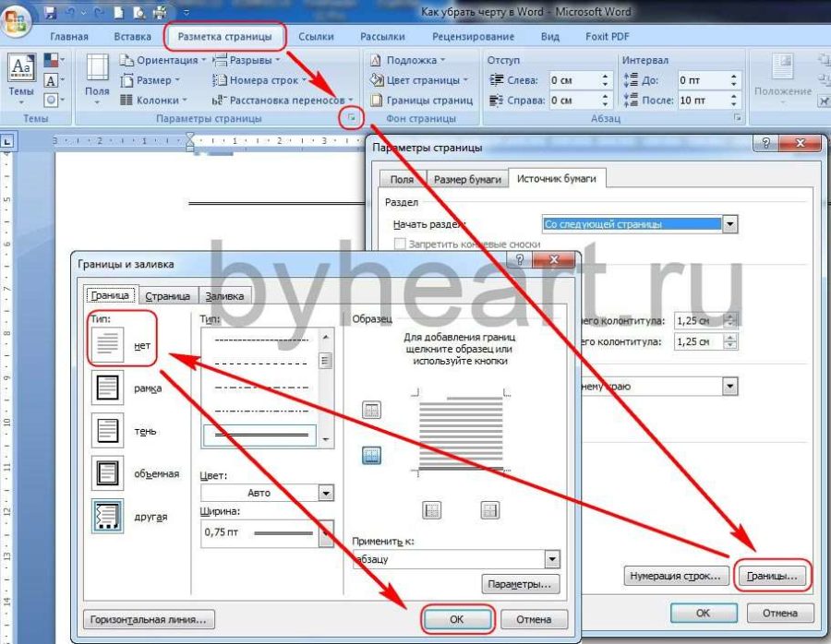831x644 pixels.
Task: Launch Параметры страницы dialog launcher
Action: (352, 119)
